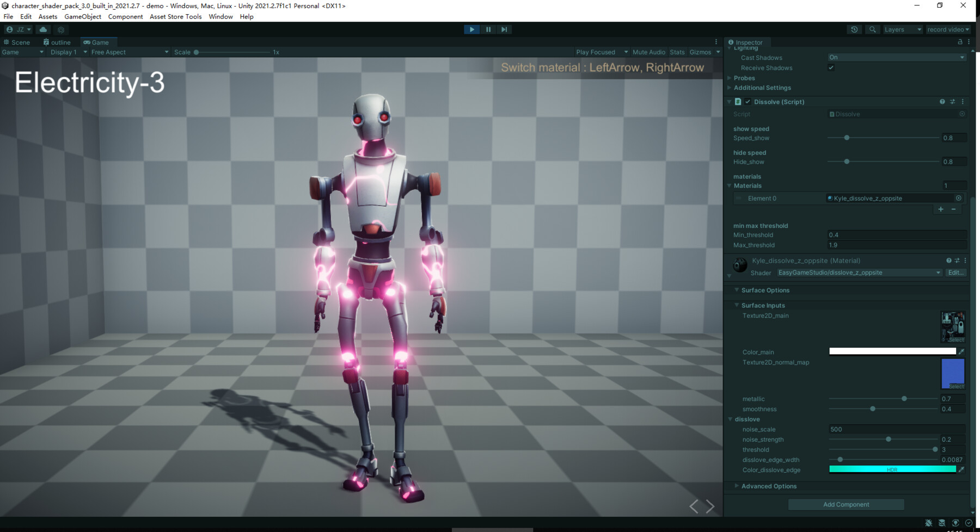Open the Free Aspect dropdown
Image resolution: width=980 pixels, height=532 pixels.
(x=129, y=52)
